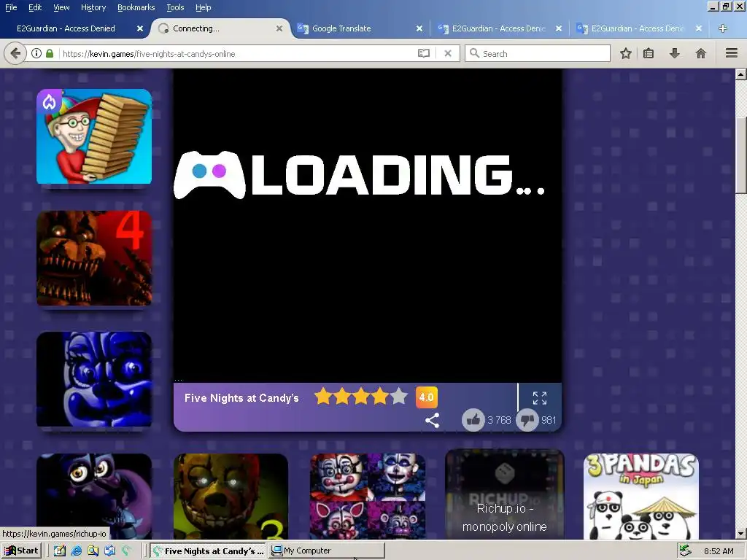747x560 pixels.
Task: Open the Edit menu
Action: pyautogui.click(x=35, y=7)
